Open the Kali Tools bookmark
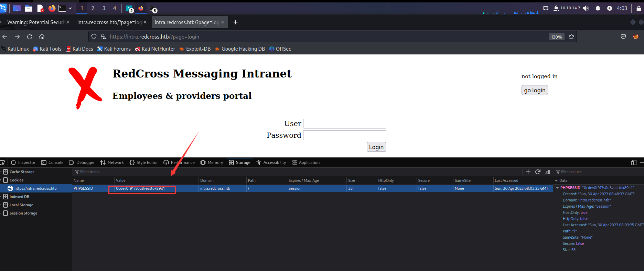644x271 pixels. coord(47,49)
